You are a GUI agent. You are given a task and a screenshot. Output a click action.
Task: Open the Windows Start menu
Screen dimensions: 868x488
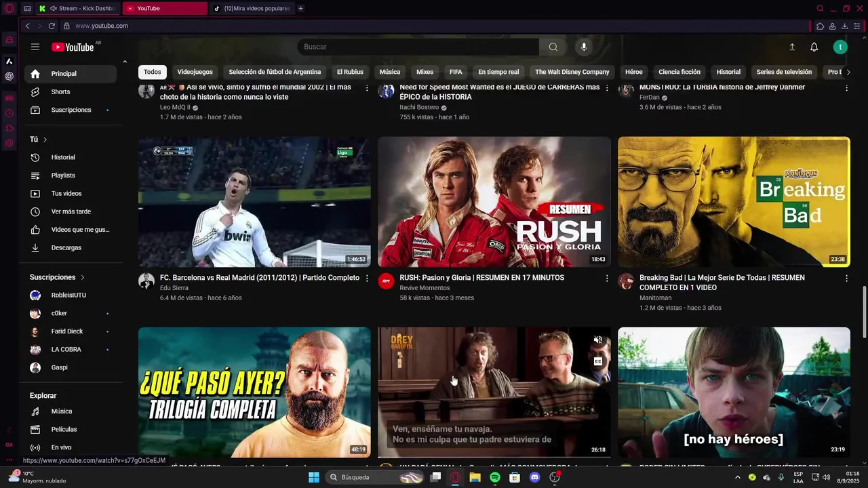click(314, 477)
